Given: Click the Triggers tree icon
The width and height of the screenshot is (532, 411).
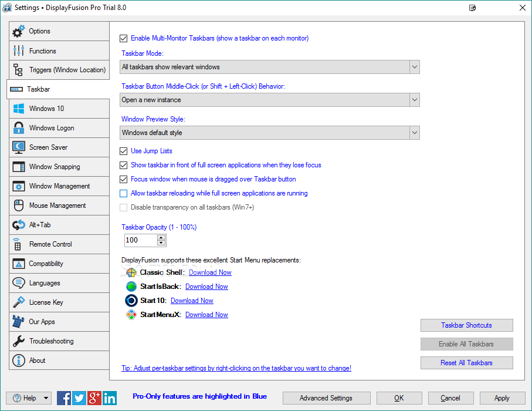Looking at the screenshot, I should [18, 70].
